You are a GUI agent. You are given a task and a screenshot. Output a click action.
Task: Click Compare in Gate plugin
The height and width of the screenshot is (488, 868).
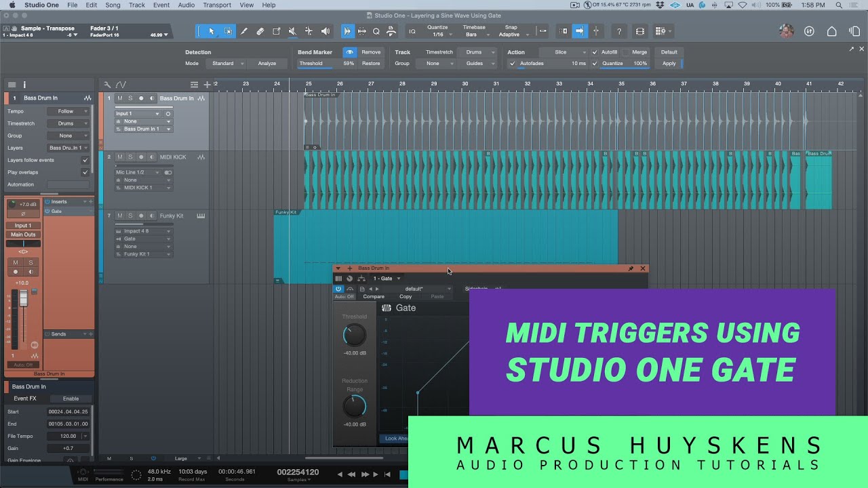point(374,297)
